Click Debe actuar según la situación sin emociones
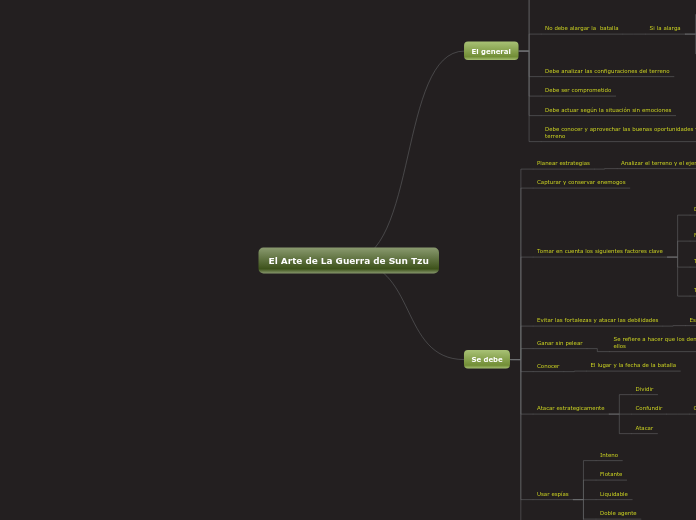Image resolution: width=696 pixels, height=520 pixels. 608,110
